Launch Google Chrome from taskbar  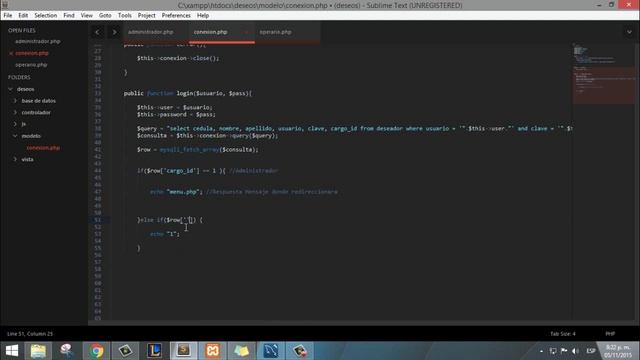click(96, 351)
